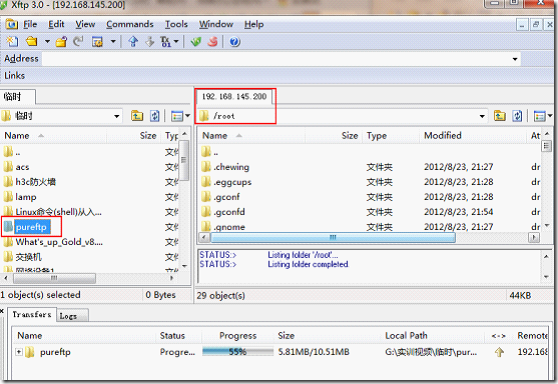Click the upload direction arrow in transfers
Screen dimensions: 558x384
(x=499, y=352)
